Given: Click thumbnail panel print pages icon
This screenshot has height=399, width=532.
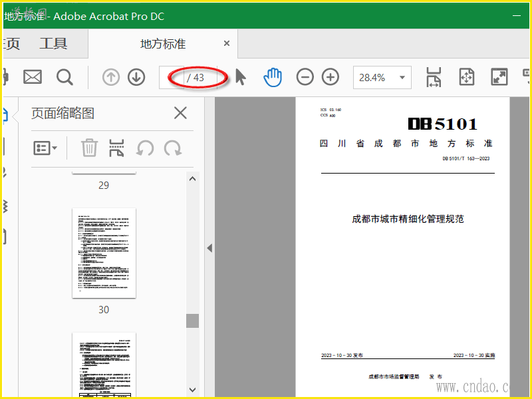Looking at the screenshot, I should point(116,148).
